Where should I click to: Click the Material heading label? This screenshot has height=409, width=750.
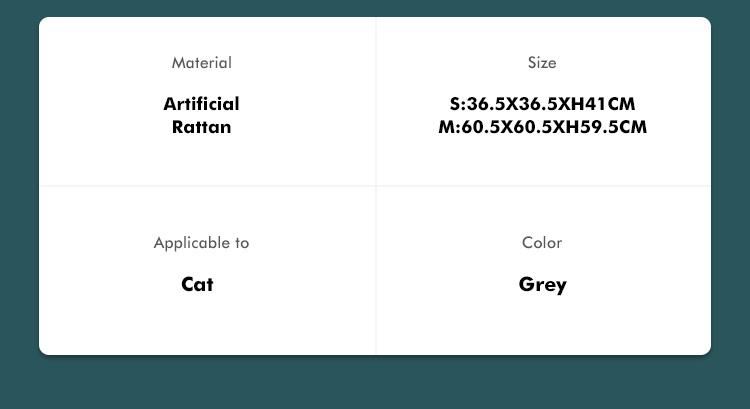201,63
